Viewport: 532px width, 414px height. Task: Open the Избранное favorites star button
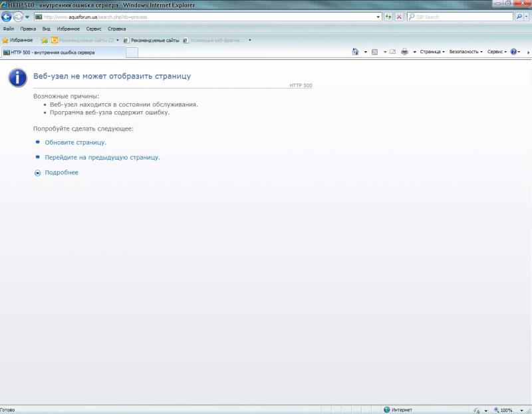(x=17, y=40)
